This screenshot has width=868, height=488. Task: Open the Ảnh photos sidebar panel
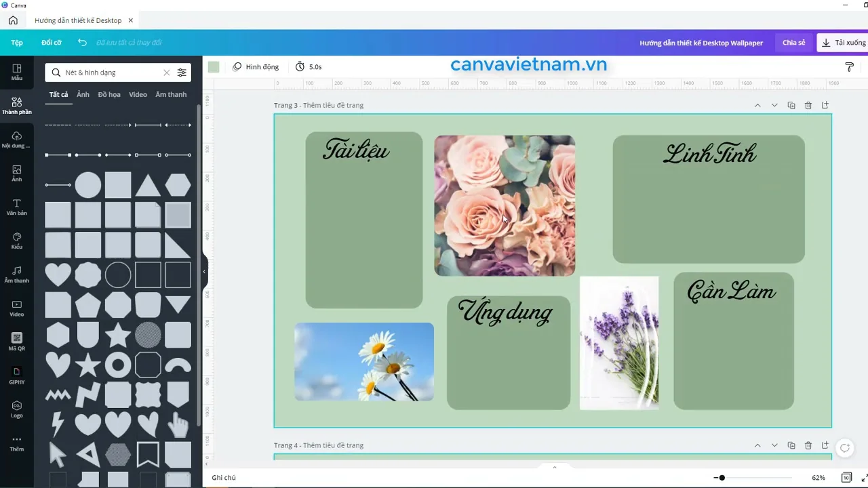tap(17, 173)
